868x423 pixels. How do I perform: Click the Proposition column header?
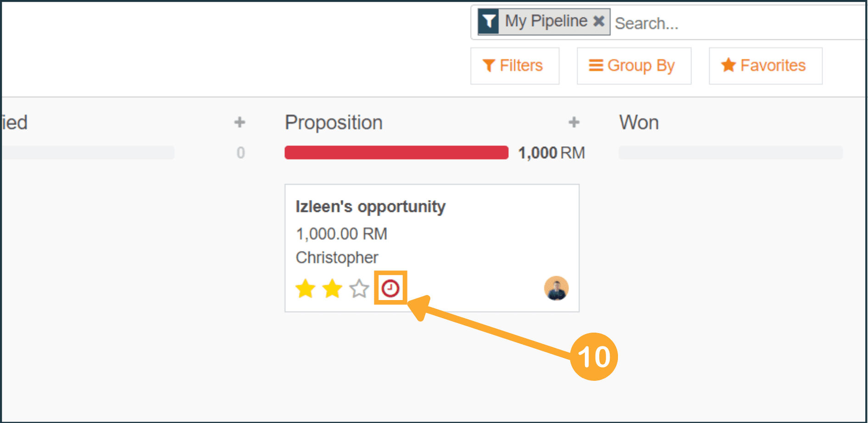[x=334, y=122]
